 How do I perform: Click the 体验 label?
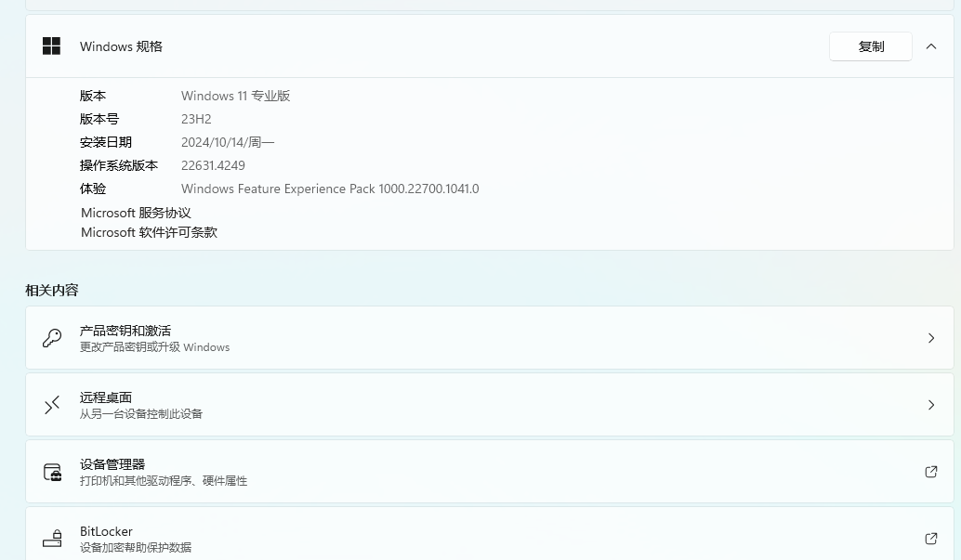pyautogui.click(x=93, y=189)
